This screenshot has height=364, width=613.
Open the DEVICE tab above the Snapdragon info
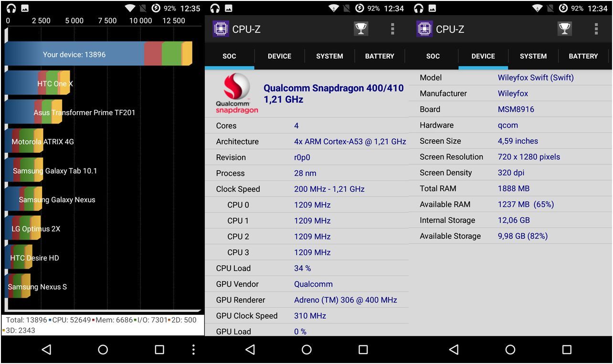pyautogui.click(x=279, y=56)
